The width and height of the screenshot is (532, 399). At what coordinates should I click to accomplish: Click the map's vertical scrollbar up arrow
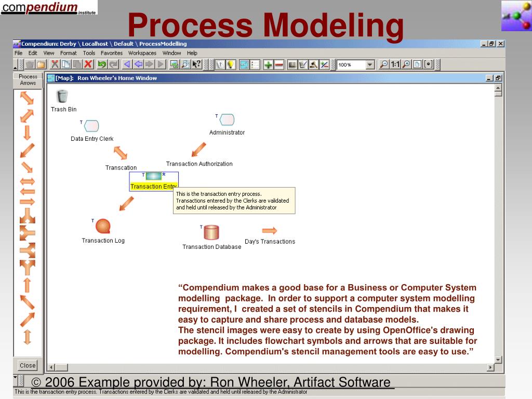tap(498, 87)
